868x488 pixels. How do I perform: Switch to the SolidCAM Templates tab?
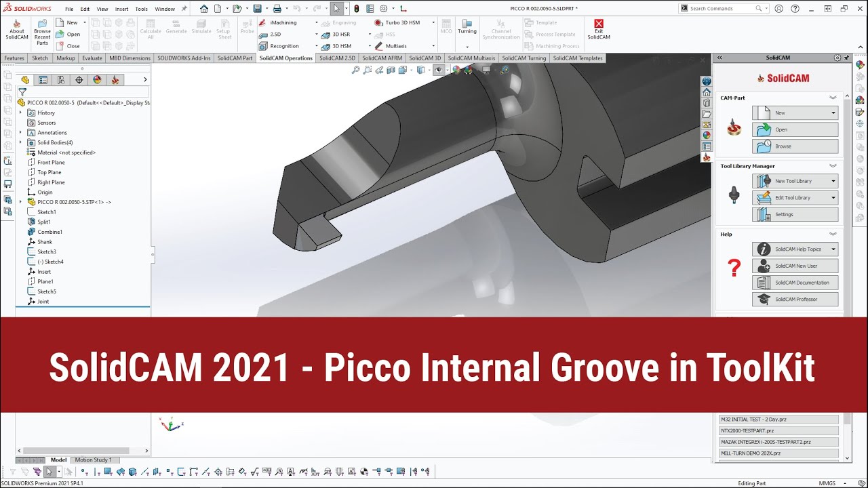point(577,58)
